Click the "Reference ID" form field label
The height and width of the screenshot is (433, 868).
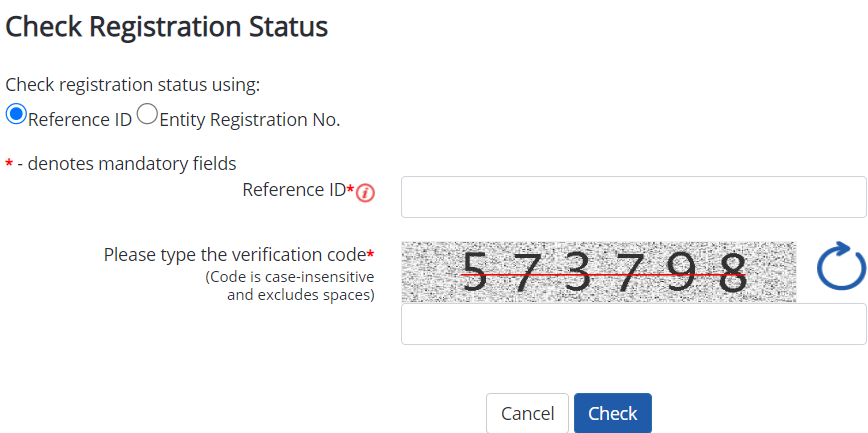click(293, 189)
